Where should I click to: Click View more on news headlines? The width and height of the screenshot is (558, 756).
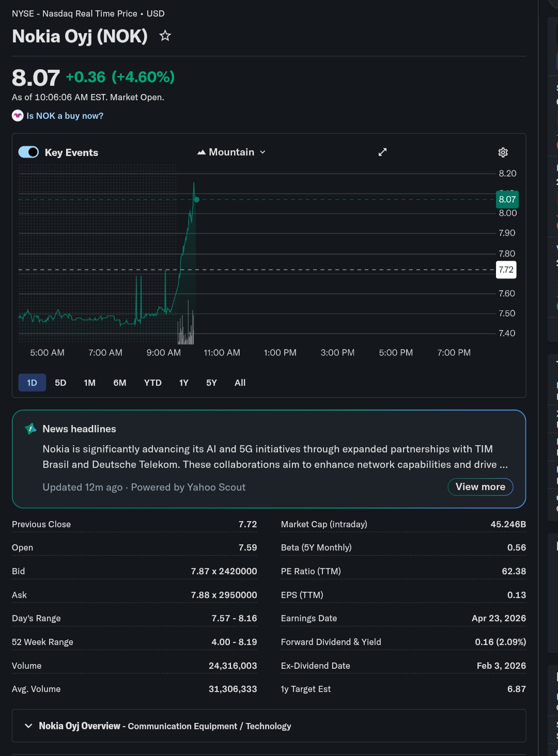click(x=481, y=486)
